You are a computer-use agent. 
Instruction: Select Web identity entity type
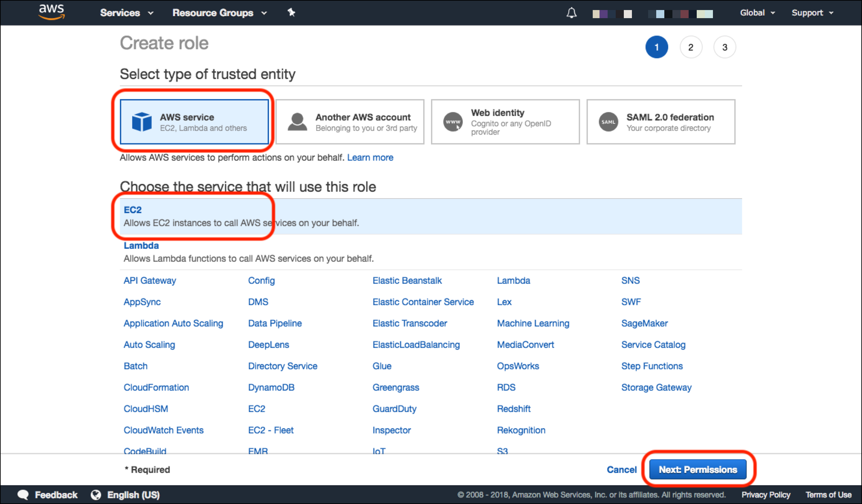(x=505, y=122)
